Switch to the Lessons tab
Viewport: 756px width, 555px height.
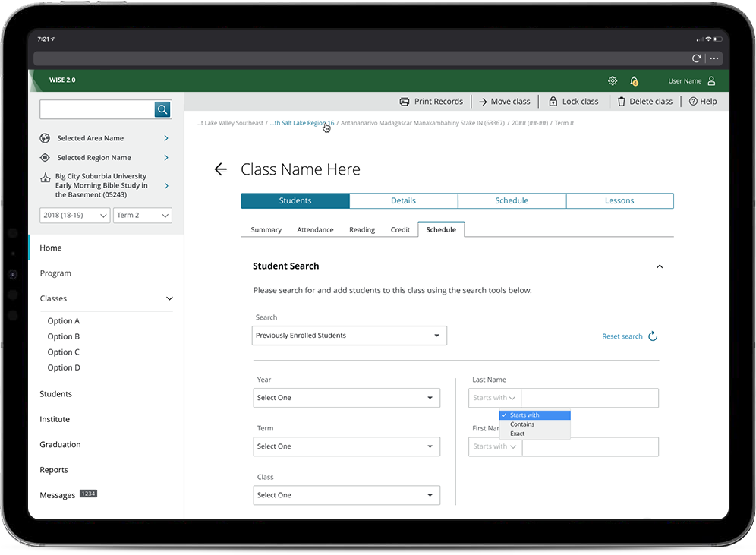tap(619, 200)
